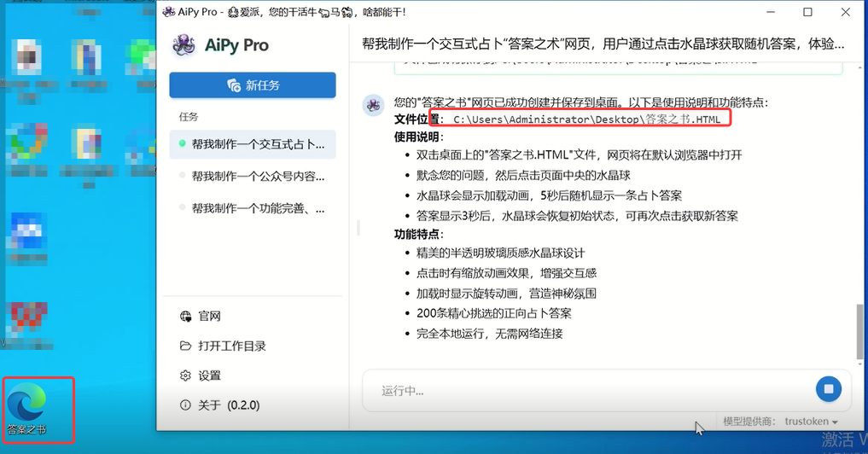Open the trustoken model provider dropdown

(x=811, y=422)
